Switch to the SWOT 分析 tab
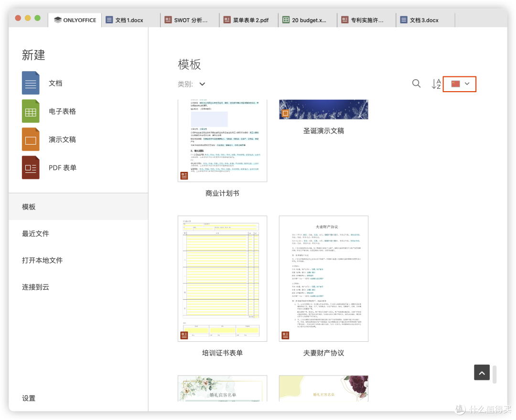This screenshot has width=516, height=420. click(190, 20)
